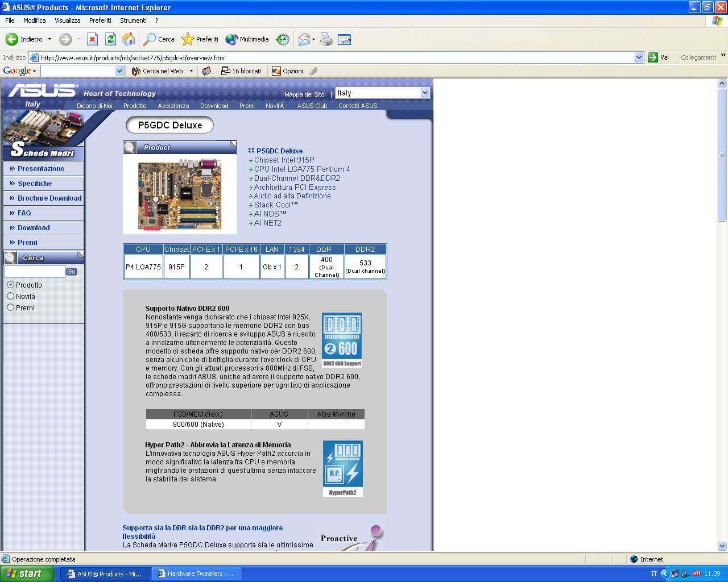The width and height of the screenshot is (728, 582).
Task: Expand the Cerca nel Web dropdown arrow
Action: 191,71
